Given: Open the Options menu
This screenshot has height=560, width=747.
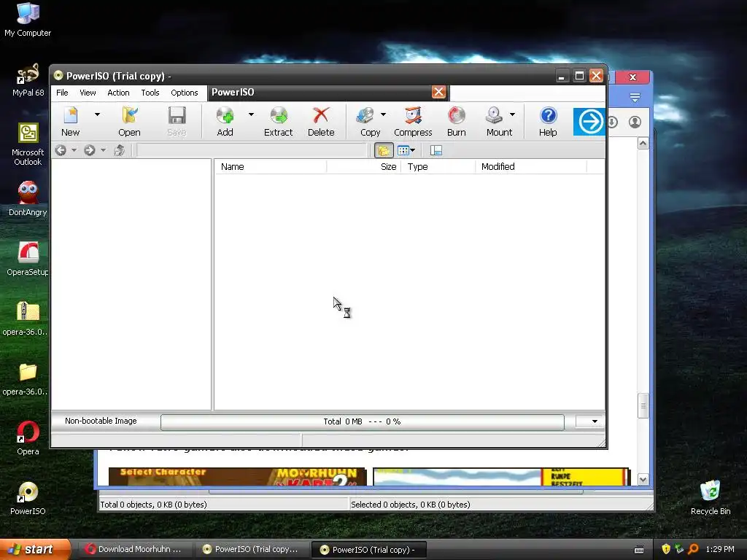Looking at the screenshot, I should click(185, 93).
